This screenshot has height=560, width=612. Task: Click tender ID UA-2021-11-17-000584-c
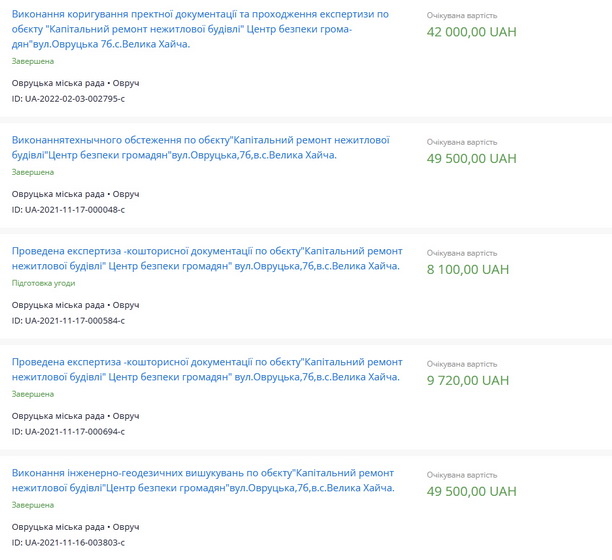[x=68, y=320]
